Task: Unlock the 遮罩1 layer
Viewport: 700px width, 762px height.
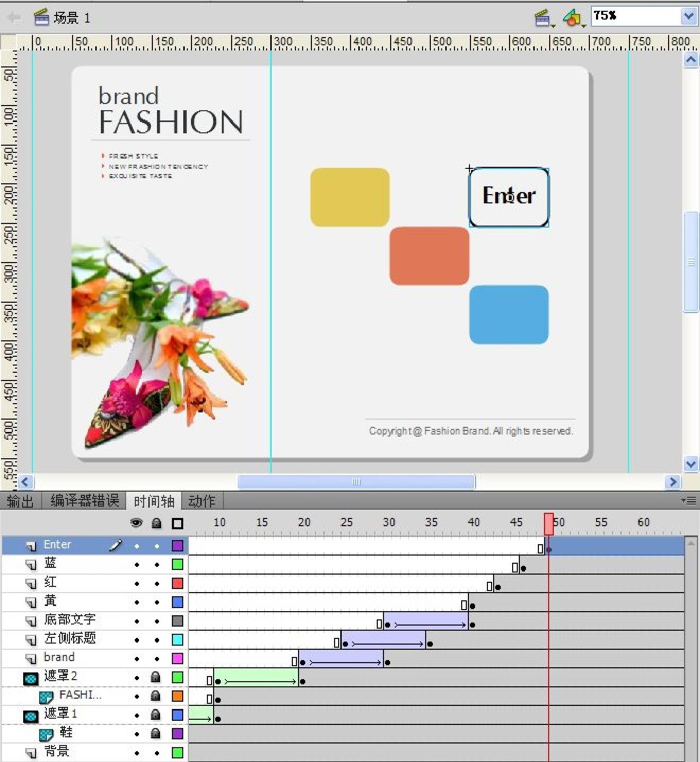Action: click(x=156, y=715)
